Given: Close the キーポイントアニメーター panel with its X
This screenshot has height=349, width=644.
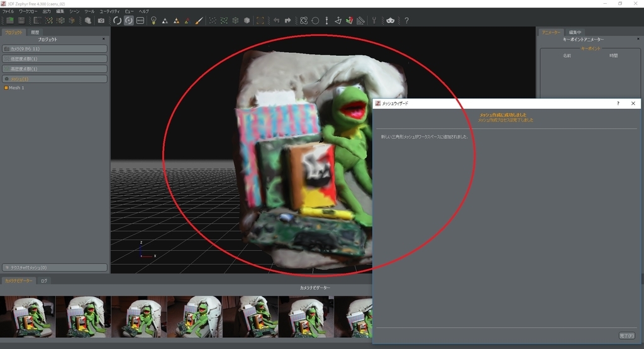Looking at the screenshot, I should pyautogui.click(x=638, y=39).
